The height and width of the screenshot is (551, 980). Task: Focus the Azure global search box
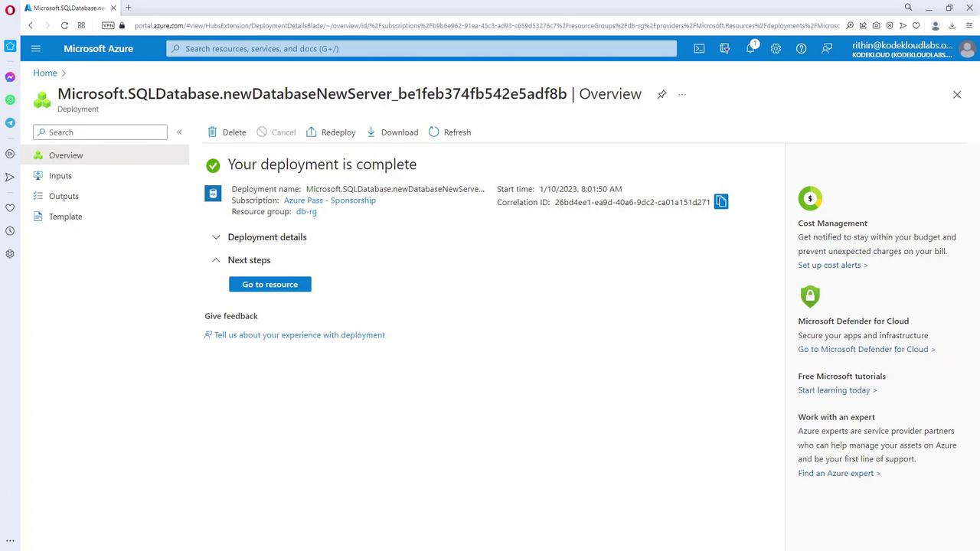(x=422, y=48)
